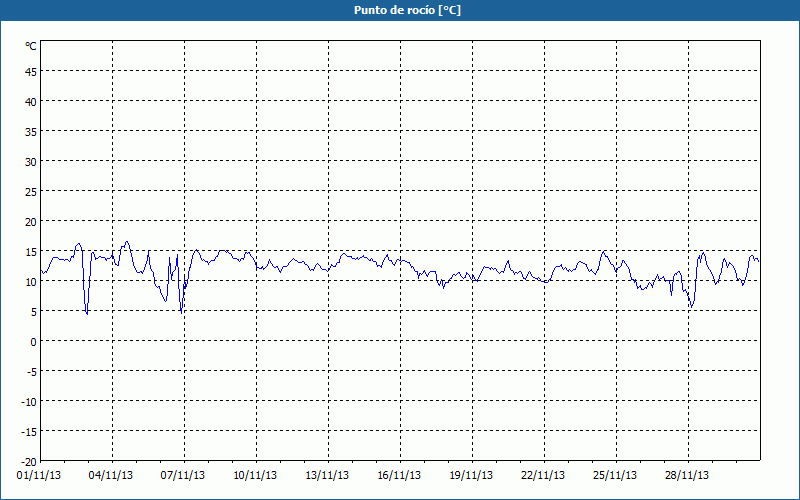Click the '45' y-axis label
This screenshot has height=500, width=800.
coord(31,72)
